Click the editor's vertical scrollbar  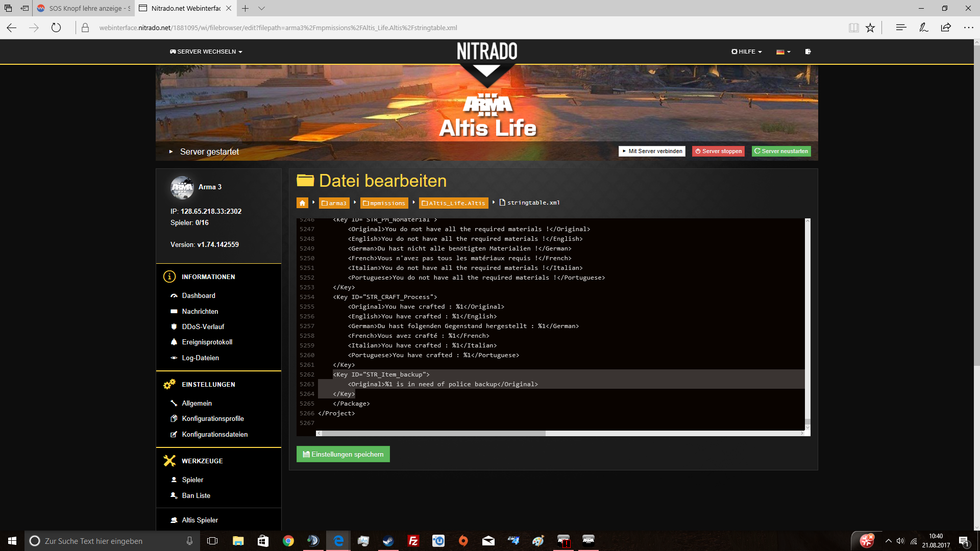[807, 324]
